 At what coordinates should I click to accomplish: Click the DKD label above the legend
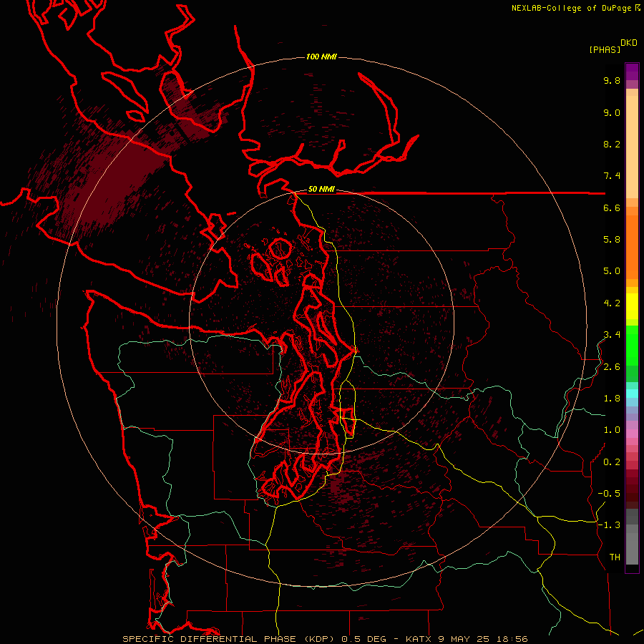click(629, 43)
